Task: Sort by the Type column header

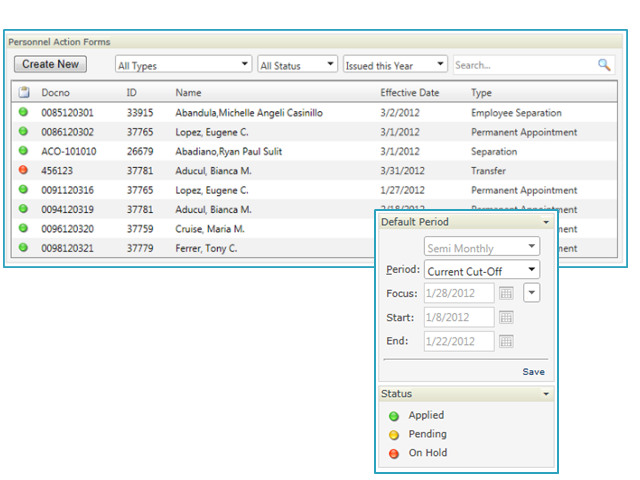Action: coord(481,93)
